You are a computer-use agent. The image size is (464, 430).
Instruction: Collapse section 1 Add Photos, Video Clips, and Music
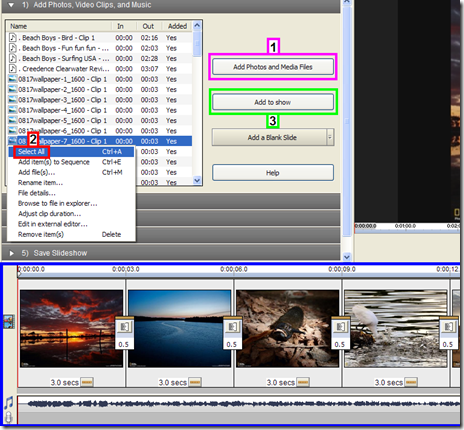(11, 5)
